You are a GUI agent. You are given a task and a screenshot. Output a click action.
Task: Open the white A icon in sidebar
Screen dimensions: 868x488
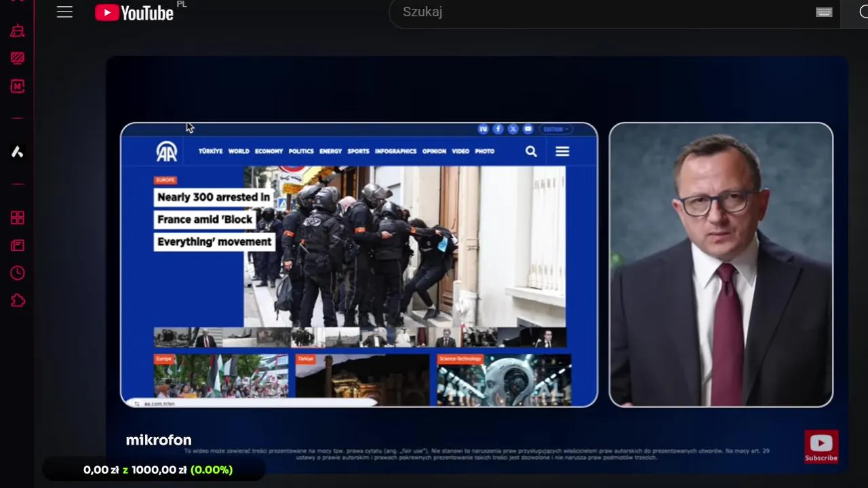(18, 152)
